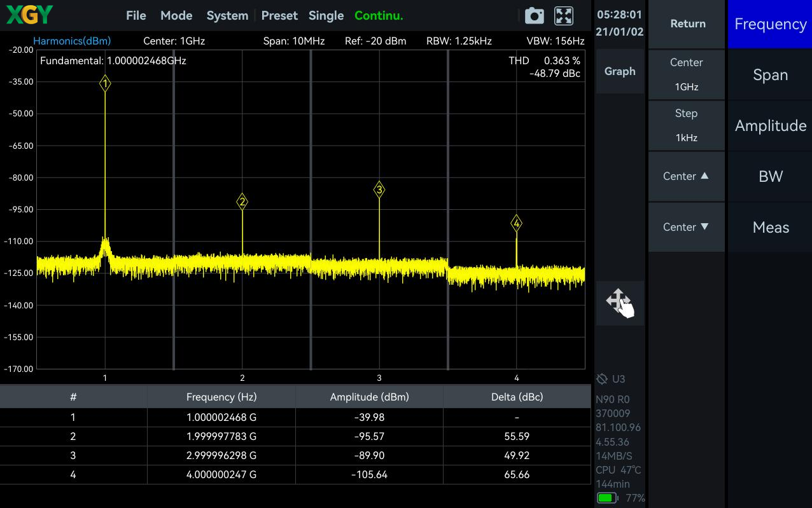Screen dimensions: 812x508
Task: Open the File menu
Action: [x=136, y=16]
